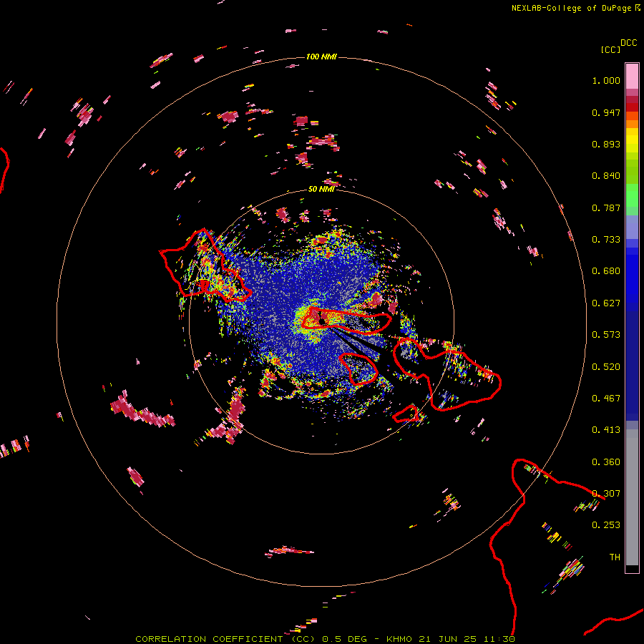The width and height of the screenshot is (644, 644).
Task: Select the 0.413 scale value
Action: [x=606, y=430]
